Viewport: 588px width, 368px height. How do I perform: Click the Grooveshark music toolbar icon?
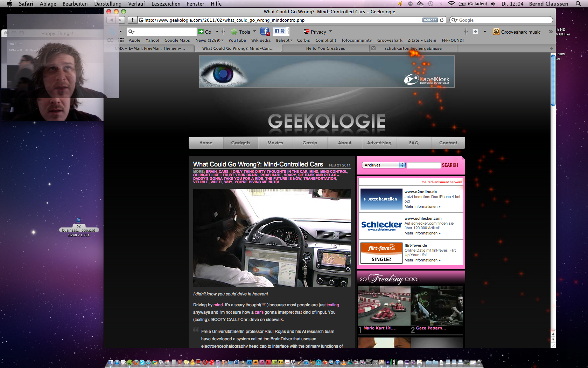point(496,32)
